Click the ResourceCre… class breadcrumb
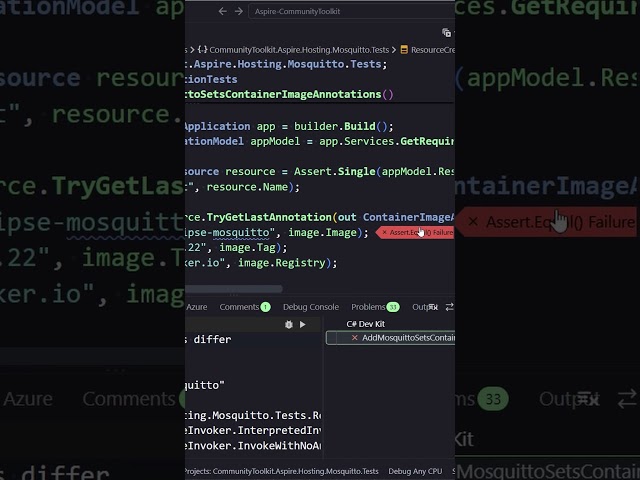 pyautogui.click(x=433, y=50)
